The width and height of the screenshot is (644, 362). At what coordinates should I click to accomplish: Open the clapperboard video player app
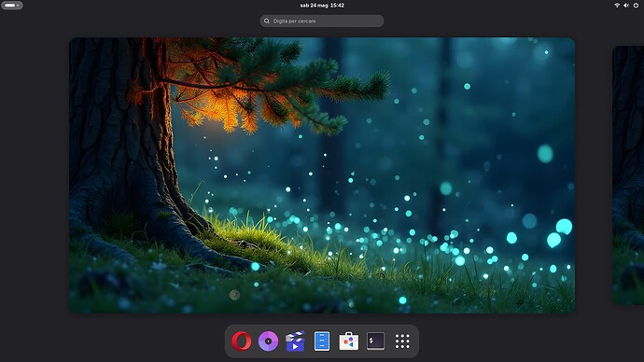[x=295, y=341]
